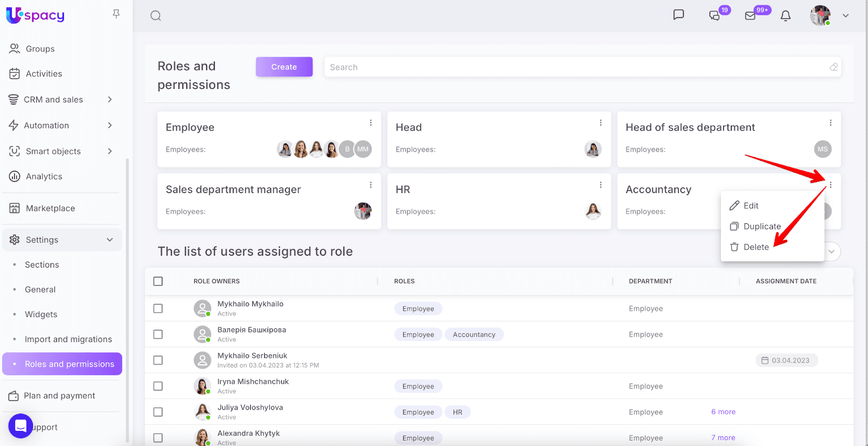Toggle the select-all checkbox in table header

click(x=158, y=281)
